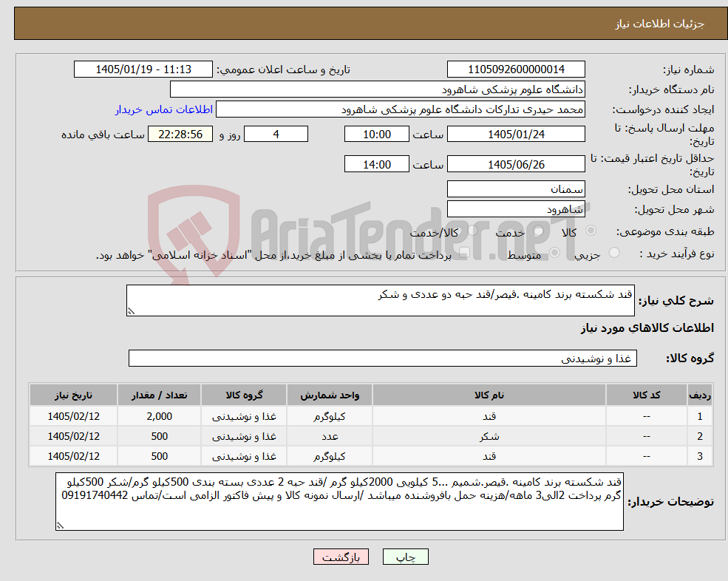This screenshot has height=581, width=728.
Task: Click item name شکر in row 2
Action: 489,436
